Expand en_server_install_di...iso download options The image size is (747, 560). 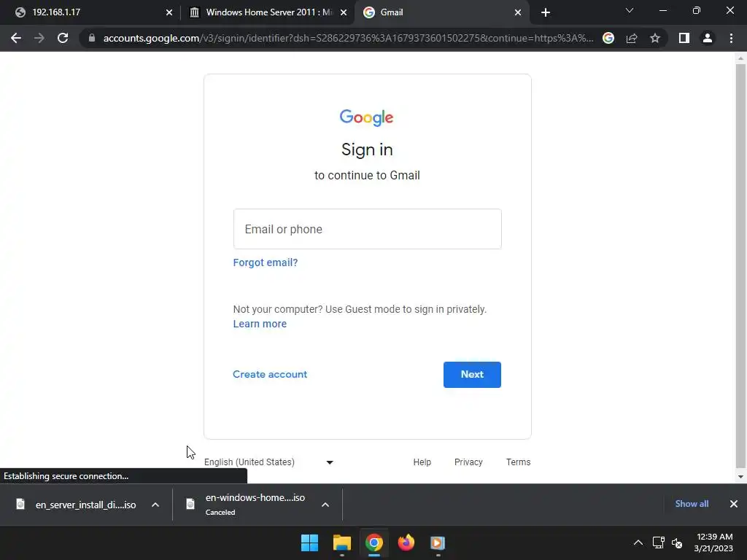click(x=155, y=505)
